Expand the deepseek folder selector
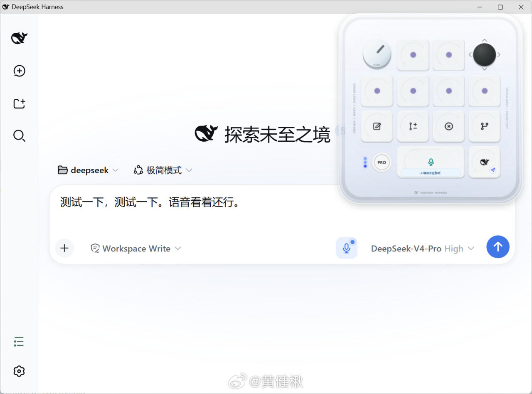Viewport: 532px width, 394px height. [88, 170]
